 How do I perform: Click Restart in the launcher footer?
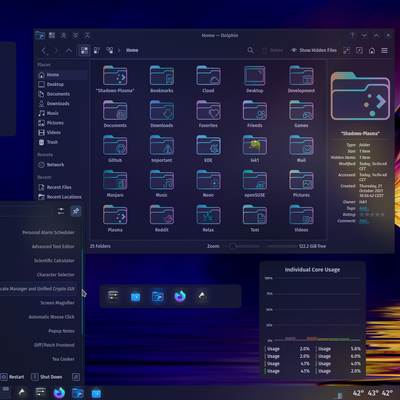tap(13, 377)
